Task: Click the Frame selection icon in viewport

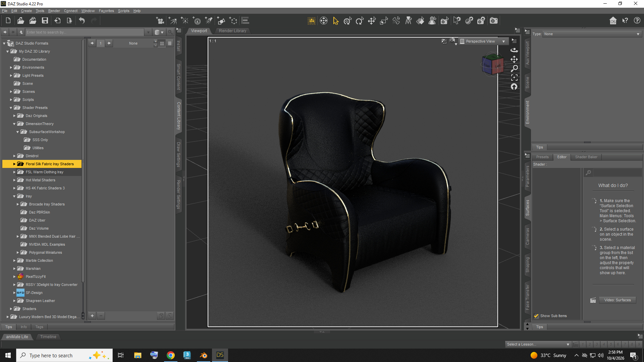Action: coord(514,77)
